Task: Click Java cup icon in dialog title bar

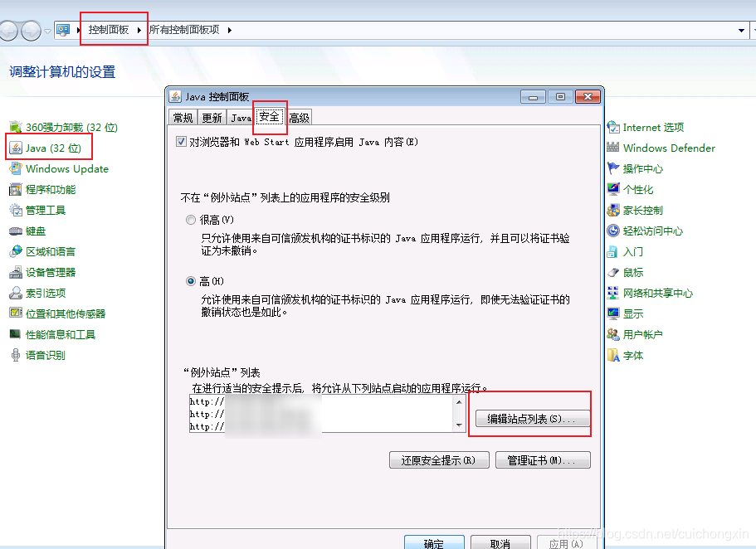Action: pyautogui.click(x=175, y=96)
